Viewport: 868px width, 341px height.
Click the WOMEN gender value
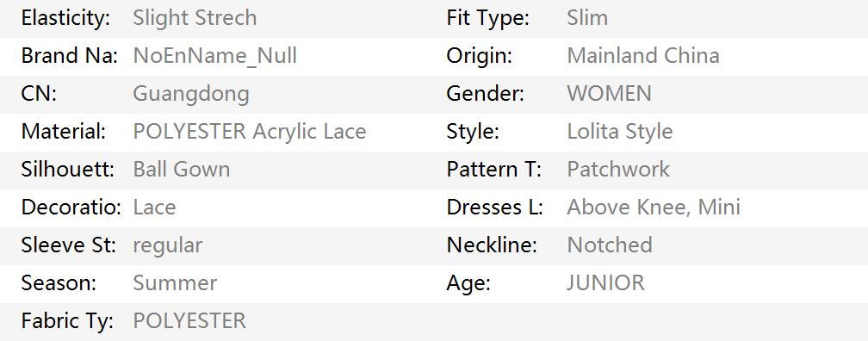click(x=610, y=94)
